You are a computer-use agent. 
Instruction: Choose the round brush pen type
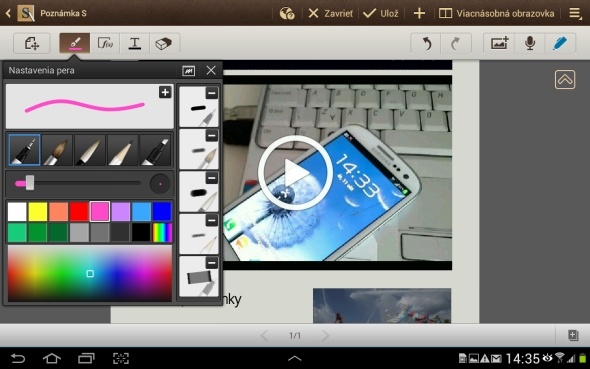click(x=57, y=150)
